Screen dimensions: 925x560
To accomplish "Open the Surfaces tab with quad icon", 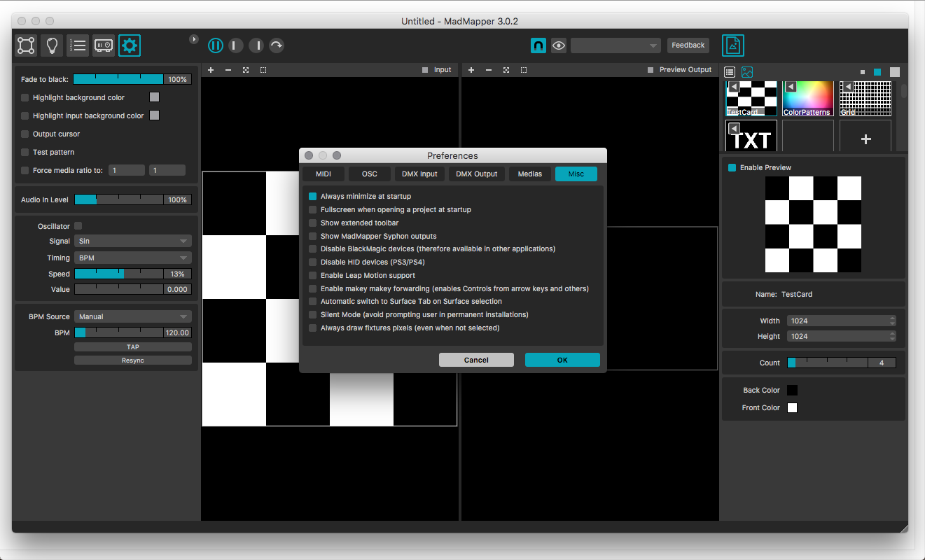I will tap(26, 45).
